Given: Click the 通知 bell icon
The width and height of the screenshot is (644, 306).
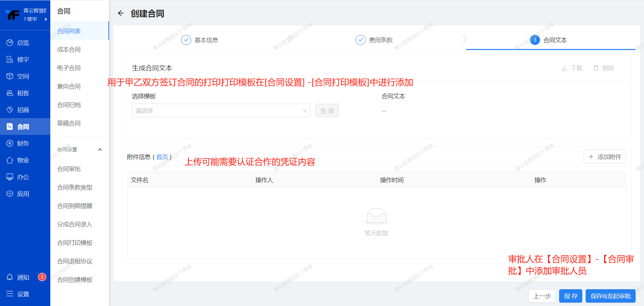Looking at the screenshot, I should [10, 277].
